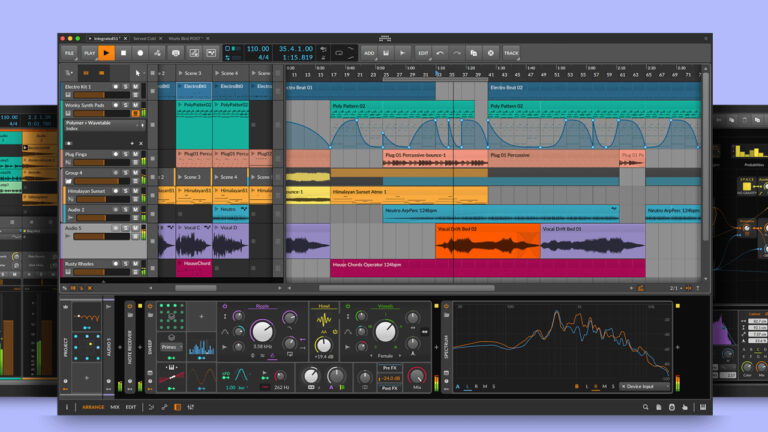This screenshot has width=768, height=432.
Task: Click the info icon in bottom bar
Action: click(x=67, y=407)
